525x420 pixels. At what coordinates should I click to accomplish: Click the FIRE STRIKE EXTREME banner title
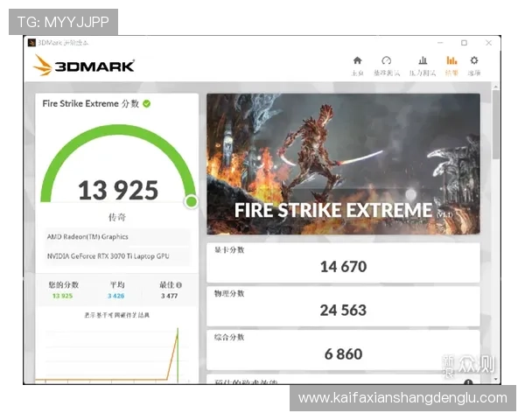coord(333,210)
